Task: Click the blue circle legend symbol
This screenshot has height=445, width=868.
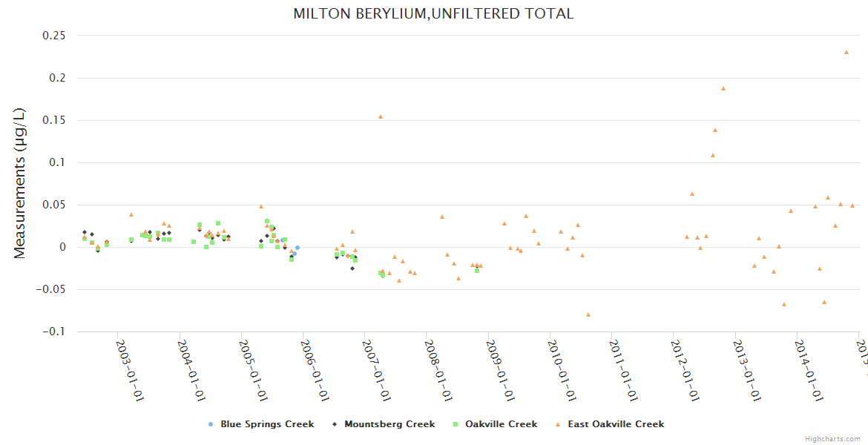Action: pos(211,424)
